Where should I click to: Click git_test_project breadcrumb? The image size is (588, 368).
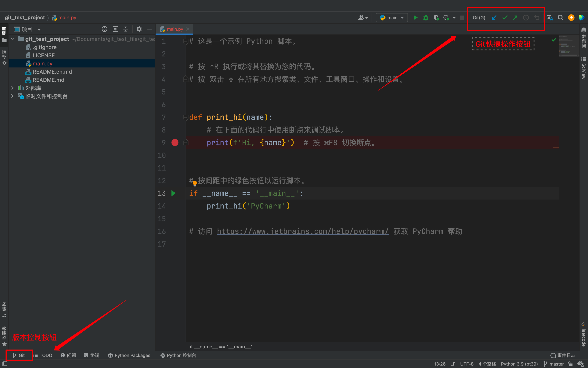25,18
